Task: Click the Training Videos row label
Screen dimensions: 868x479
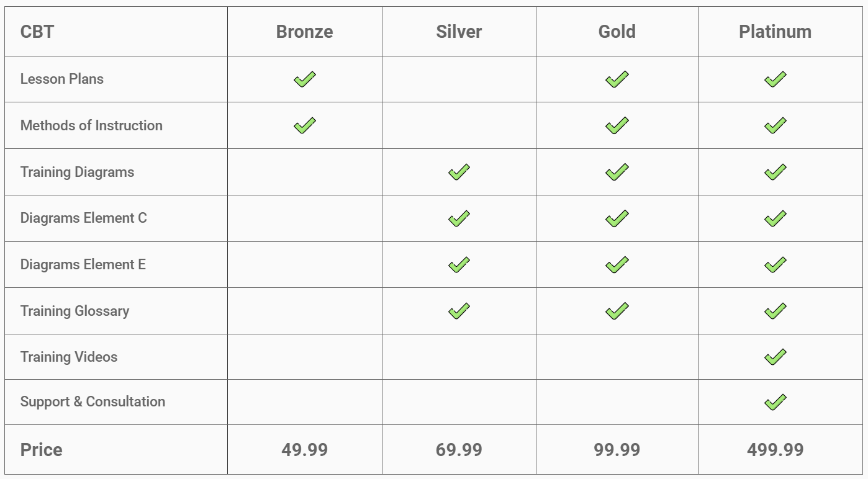Action: pos(69,357)
